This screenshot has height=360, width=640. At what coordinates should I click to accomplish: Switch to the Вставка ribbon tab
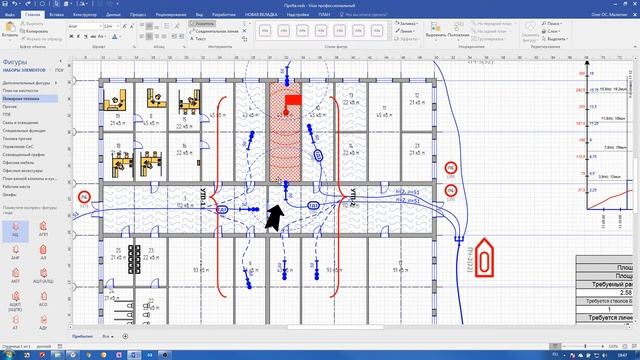[x=57, y=14]
